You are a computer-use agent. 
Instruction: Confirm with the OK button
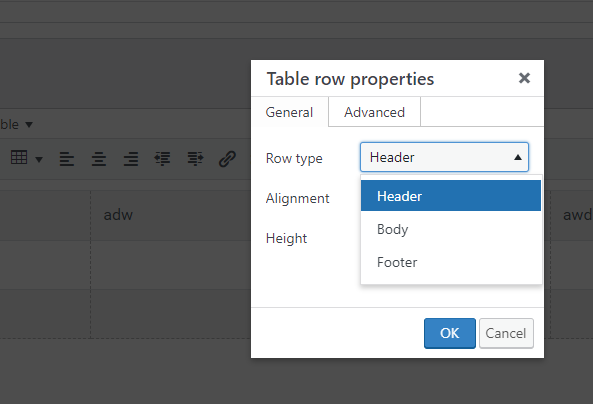coord(450,333)
